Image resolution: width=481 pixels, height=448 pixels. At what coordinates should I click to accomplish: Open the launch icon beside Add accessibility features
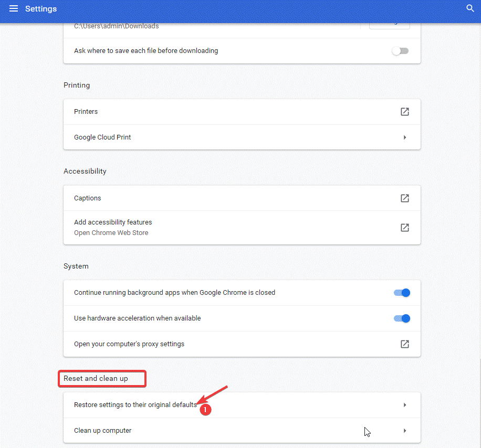click(404, 227)
